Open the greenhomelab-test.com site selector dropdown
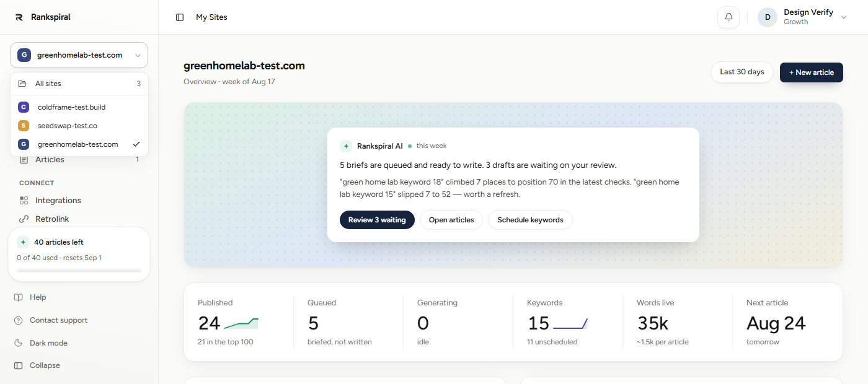The height and width of the screenshot is (384, 868). [x=79, y=55]
